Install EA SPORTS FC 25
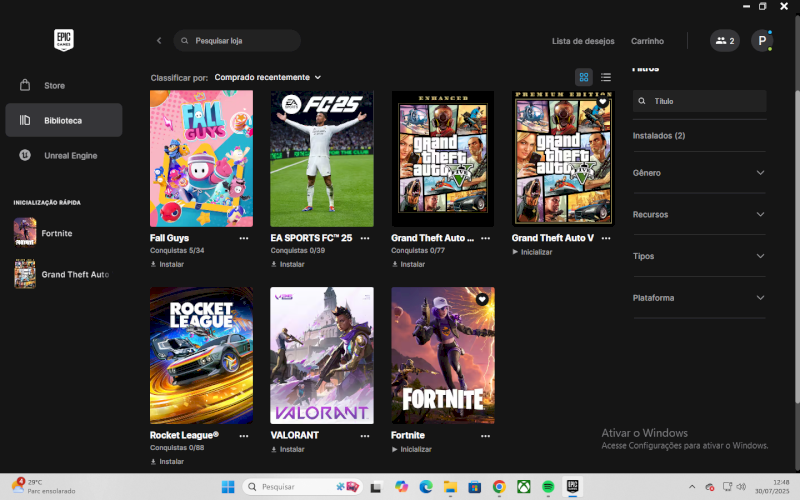Screen dimensions: 800x500 point(288,265)
